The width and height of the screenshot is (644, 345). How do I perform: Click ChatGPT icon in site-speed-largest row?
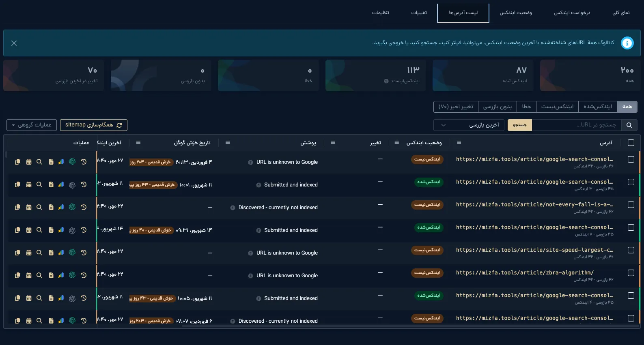point(72,253)
